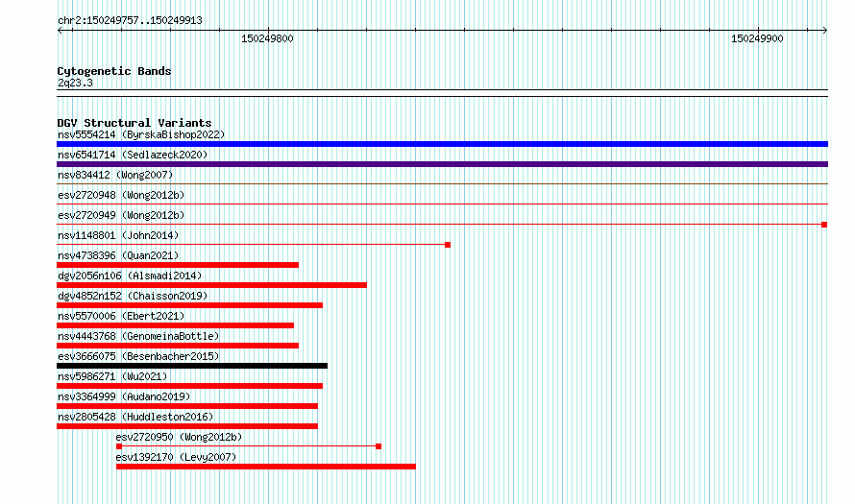Click the 2q23.3 cytogenetic band label

pos(75,83)
